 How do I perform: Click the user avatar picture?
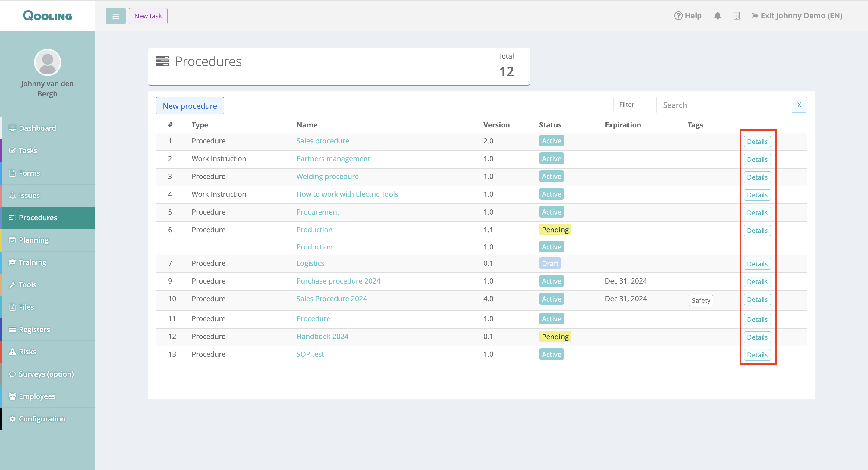(x=48, y=63)
